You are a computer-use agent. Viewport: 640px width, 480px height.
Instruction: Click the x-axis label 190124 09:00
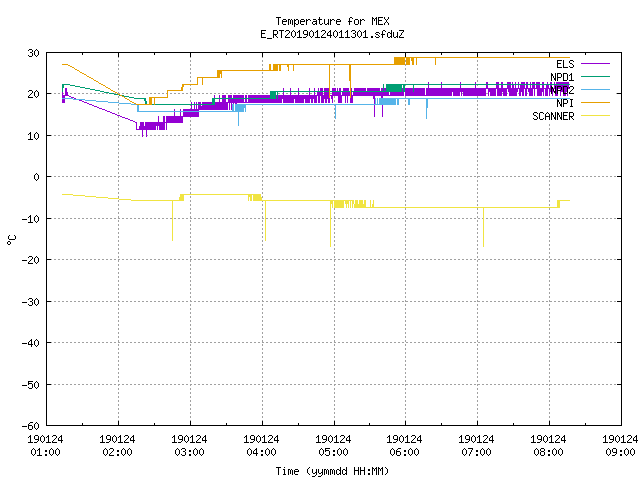pos(620,446)
